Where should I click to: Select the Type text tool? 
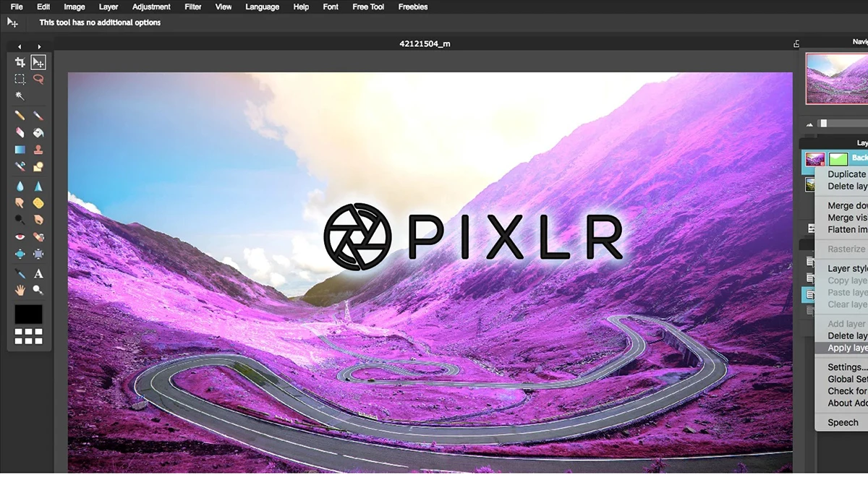(x=38, y=273)
